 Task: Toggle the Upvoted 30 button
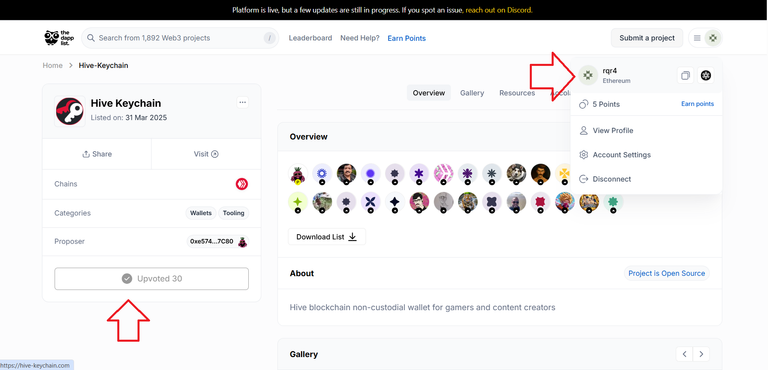coord(151,279)
